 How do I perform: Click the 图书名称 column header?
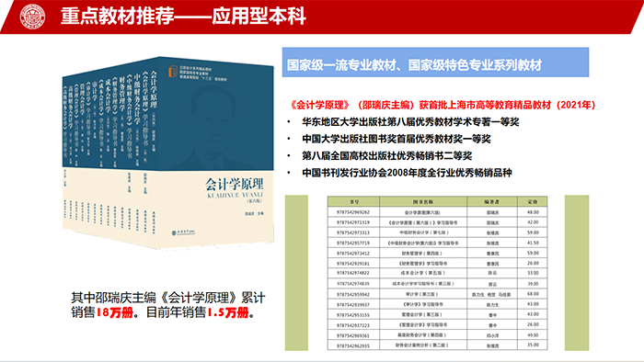(423, 202)
